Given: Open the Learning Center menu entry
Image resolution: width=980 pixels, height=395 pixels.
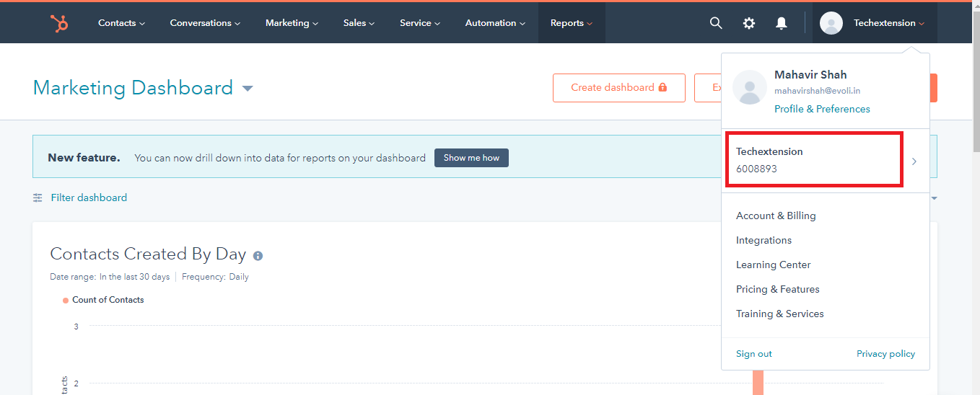Looking at the screenshot, I should click(x=773, y=265).
